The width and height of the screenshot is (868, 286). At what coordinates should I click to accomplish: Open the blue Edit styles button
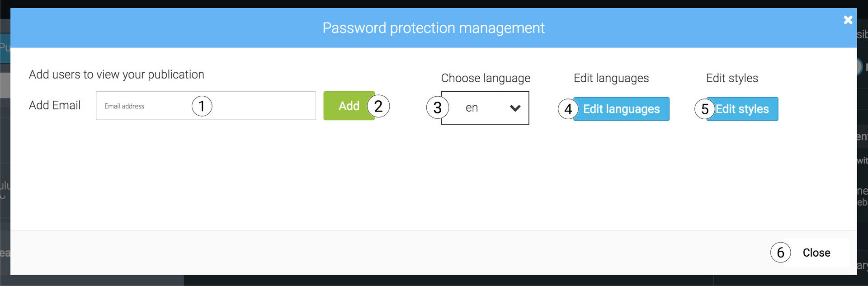pos(743,109)
